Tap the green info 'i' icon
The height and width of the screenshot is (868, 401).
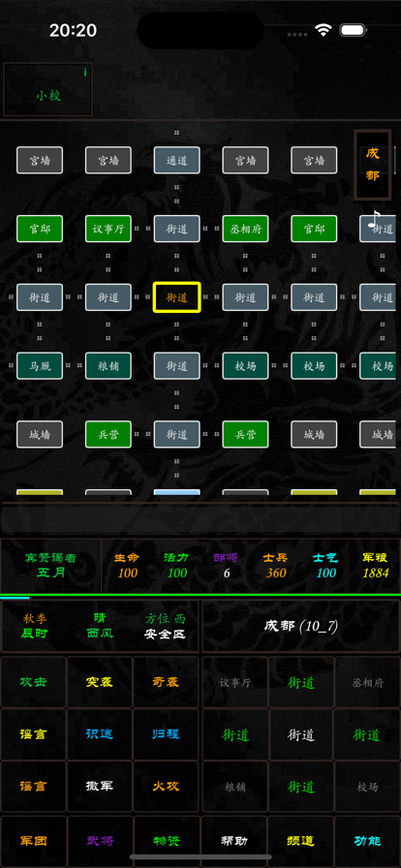84,73
